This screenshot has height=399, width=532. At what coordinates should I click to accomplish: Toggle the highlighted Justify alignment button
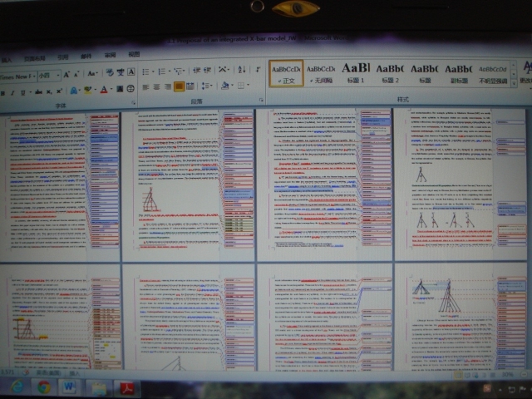(179, 86)
